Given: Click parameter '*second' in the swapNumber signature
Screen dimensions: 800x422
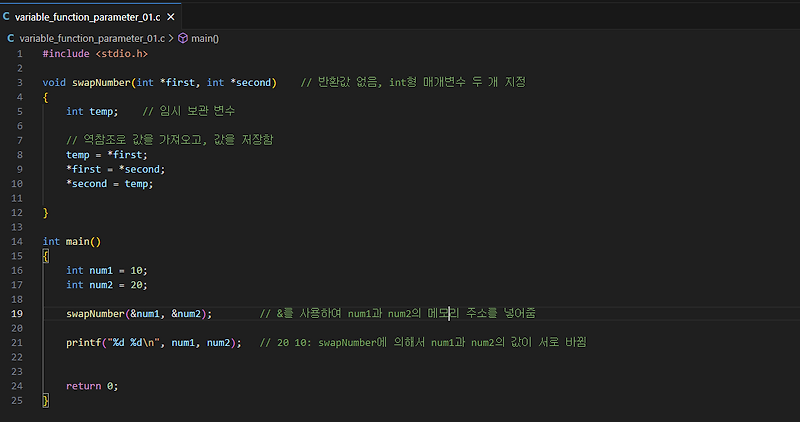Looking at the screenshot, I should (x=251, y=83).
